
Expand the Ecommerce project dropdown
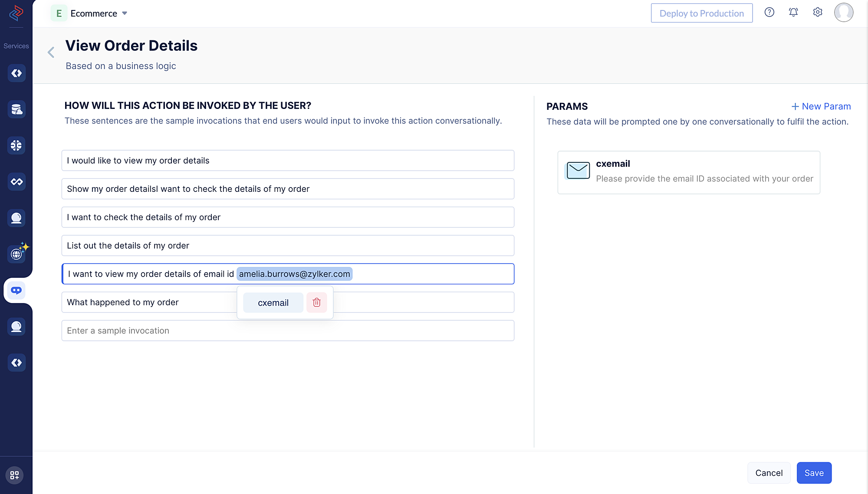pos(125,13)
